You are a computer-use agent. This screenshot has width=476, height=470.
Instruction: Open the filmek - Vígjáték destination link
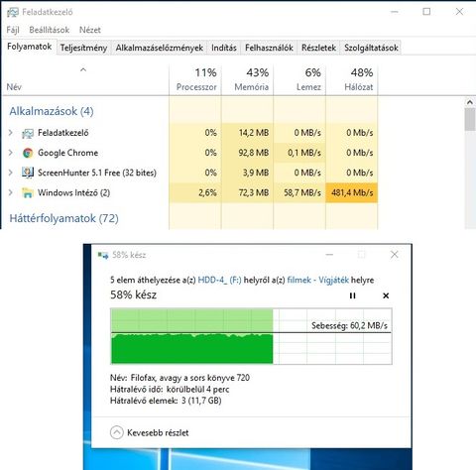318,281
